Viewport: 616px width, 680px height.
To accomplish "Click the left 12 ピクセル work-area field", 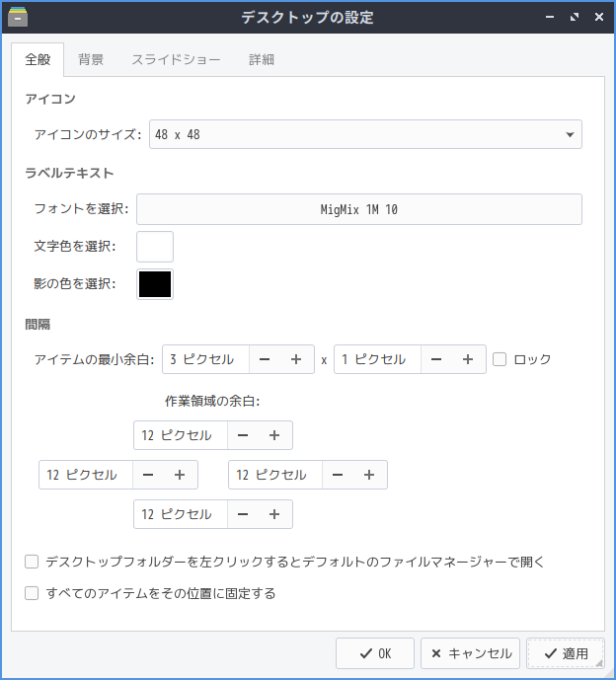I will pos(86,475).
